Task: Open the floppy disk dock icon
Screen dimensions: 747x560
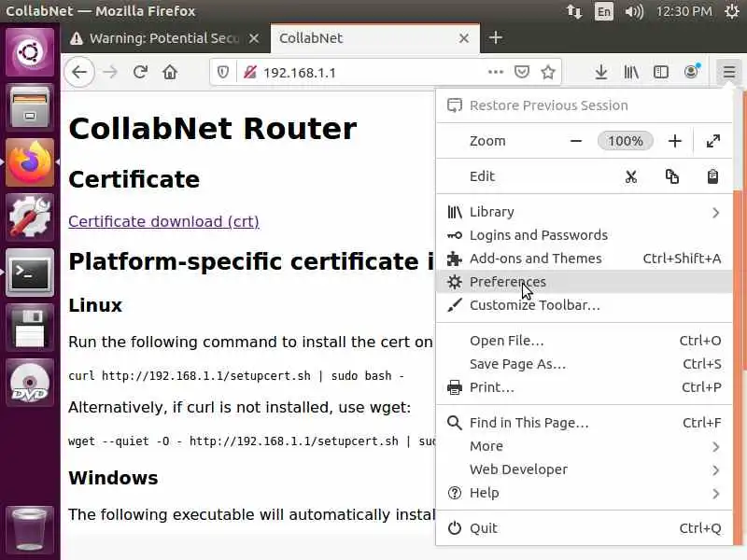Action: 30,329
